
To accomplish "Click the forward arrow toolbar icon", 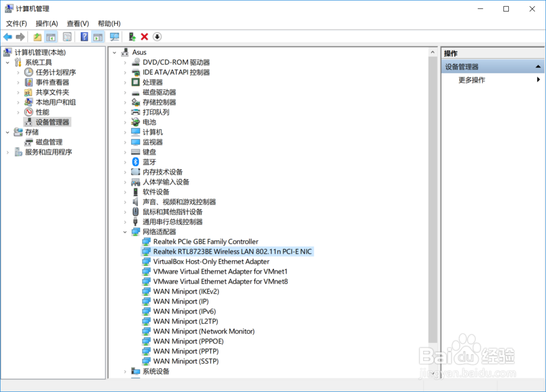I will (20, 37).
